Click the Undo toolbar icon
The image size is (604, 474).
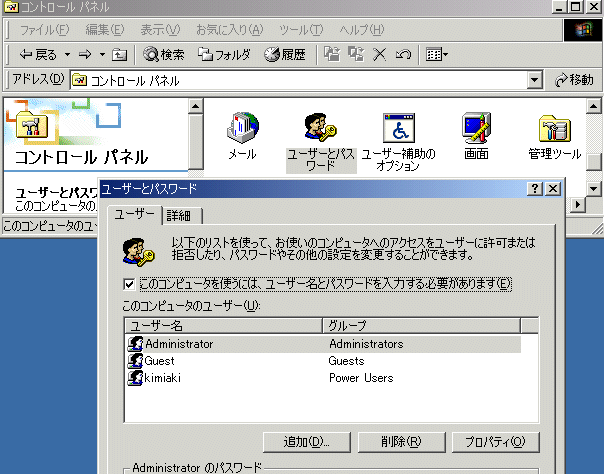[x=403, y=54]
